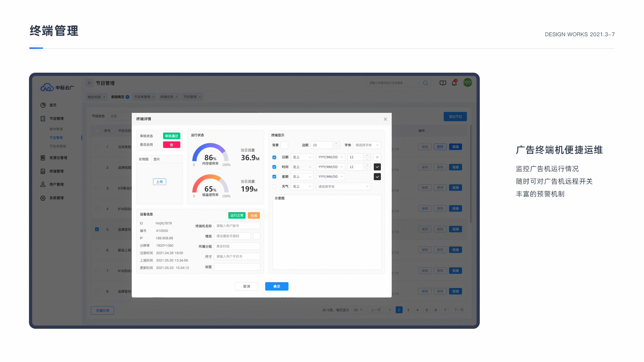Open the notification bell

454,83
